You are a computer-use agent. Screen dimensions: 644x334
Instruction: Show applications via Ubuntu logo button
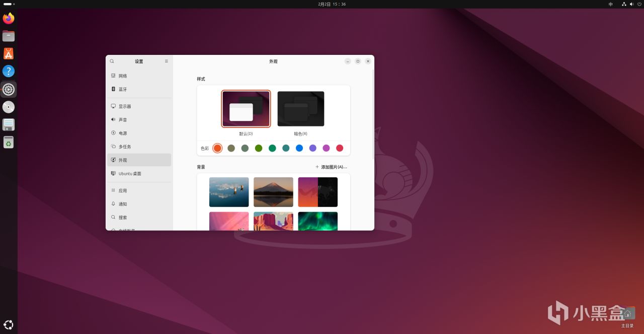point(9,325)
